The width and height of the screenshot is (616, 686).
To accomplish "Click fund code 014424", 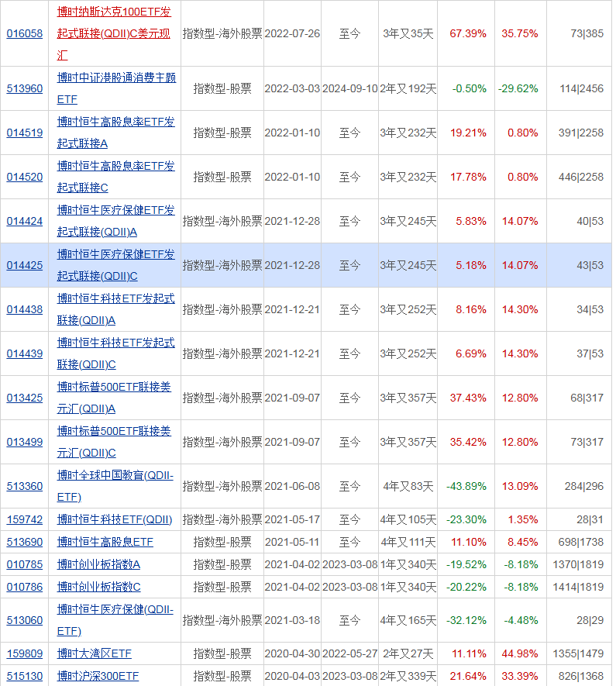I will coord(25,222).
